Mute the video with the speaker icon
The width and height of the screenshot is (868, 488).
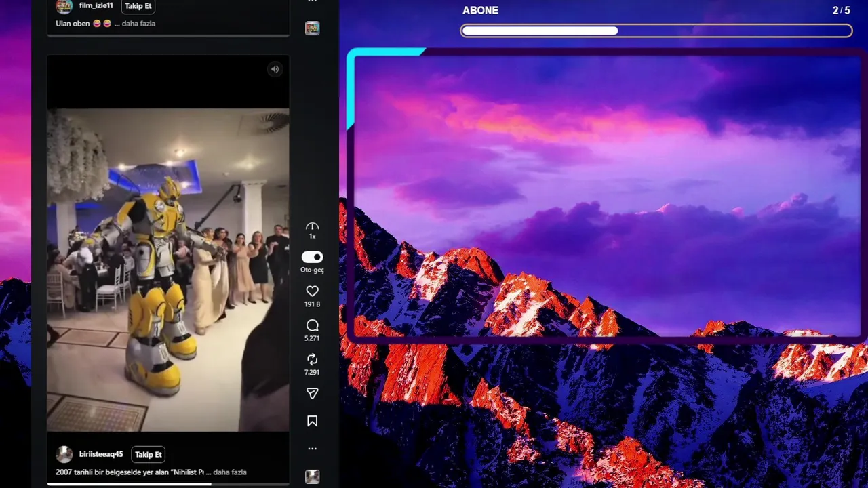coord(275,69)
